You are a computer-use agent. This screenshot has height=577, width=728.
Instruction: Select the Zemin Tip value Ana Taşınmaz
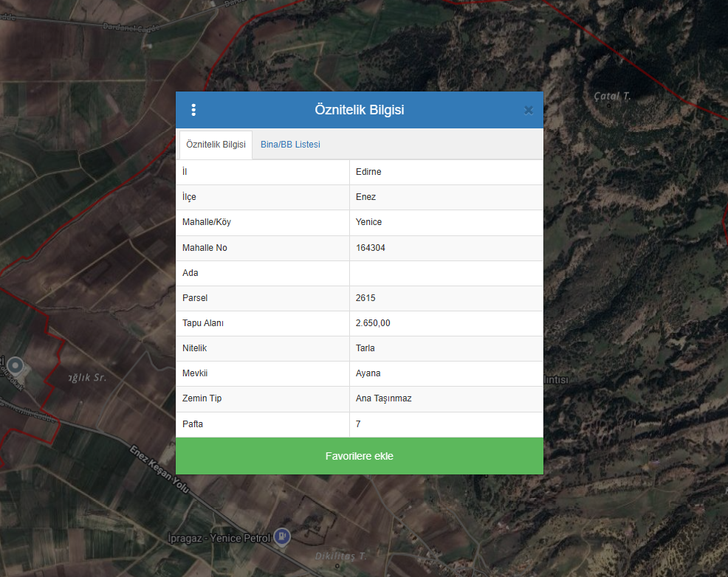(383, 398)
